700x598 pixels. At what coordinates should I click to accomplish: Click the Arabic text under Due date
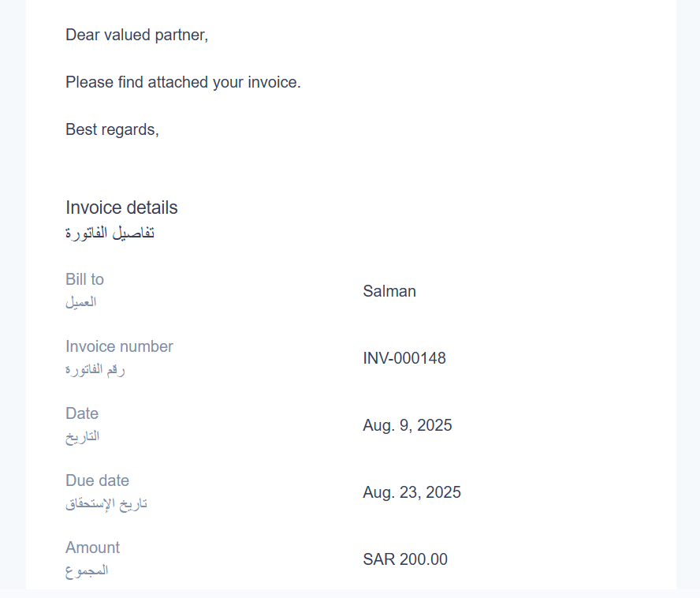[x=106, y=503]
